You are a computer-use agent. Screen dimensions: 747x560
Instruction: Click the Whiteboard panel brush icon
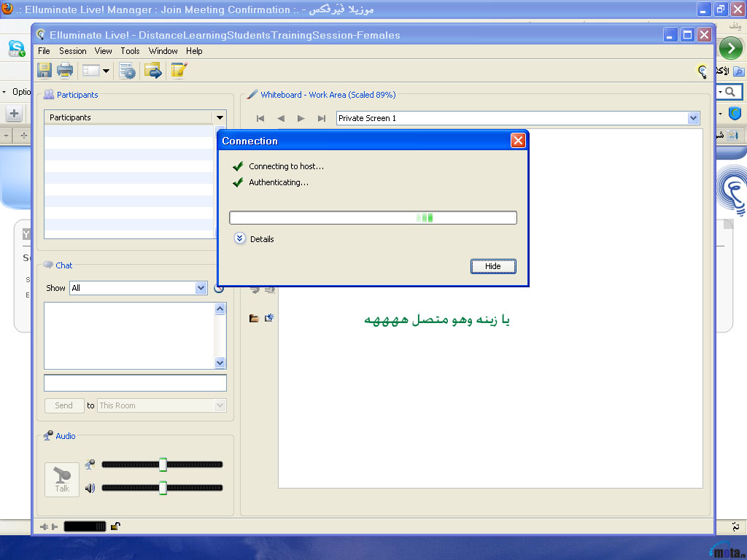[x=252, y=94]
